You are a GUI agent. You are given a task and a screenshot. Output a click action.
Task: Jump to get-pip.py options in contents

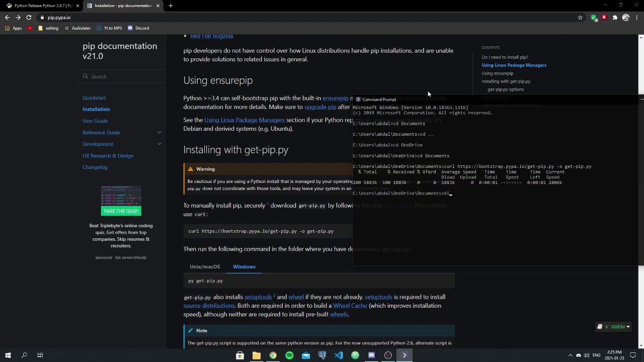(x=506, y=89)
